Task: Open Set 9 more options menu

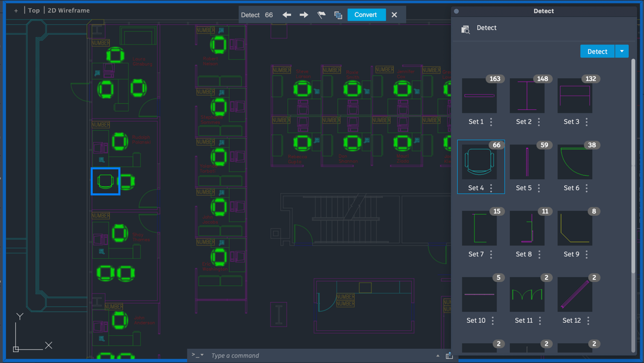Action: point(586,254)
